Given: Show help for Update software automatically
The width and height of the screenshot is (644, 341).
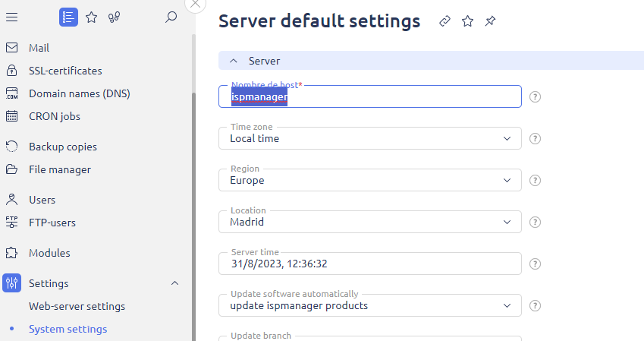Looking at the screenshot, I should [535, 305].
